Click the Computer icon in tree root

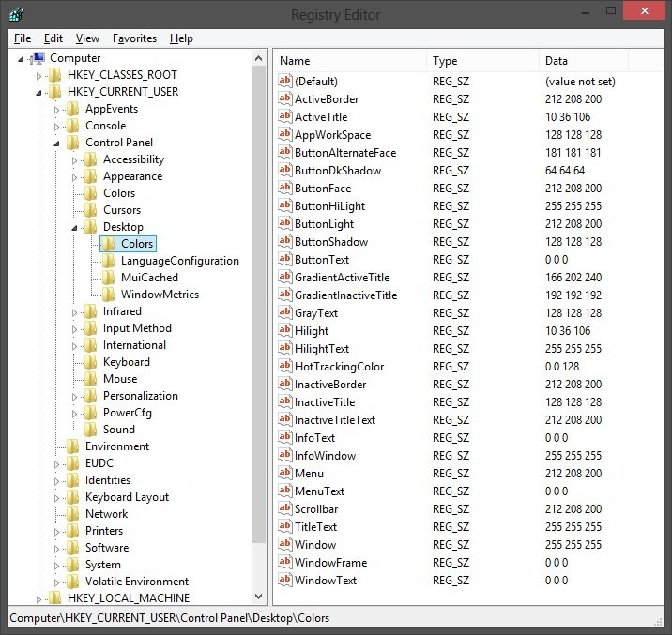(x=38, y=58)
